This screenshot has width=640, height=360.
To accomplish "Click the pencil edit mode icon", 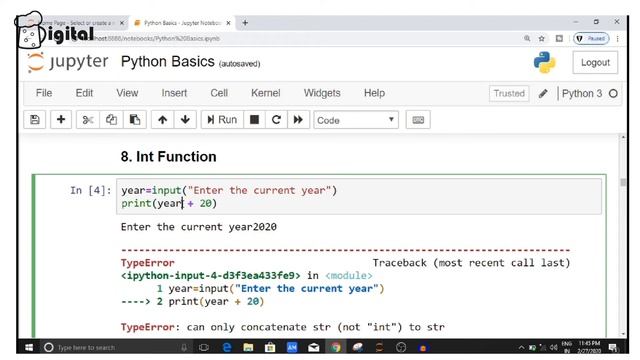I will click(543, 93).
